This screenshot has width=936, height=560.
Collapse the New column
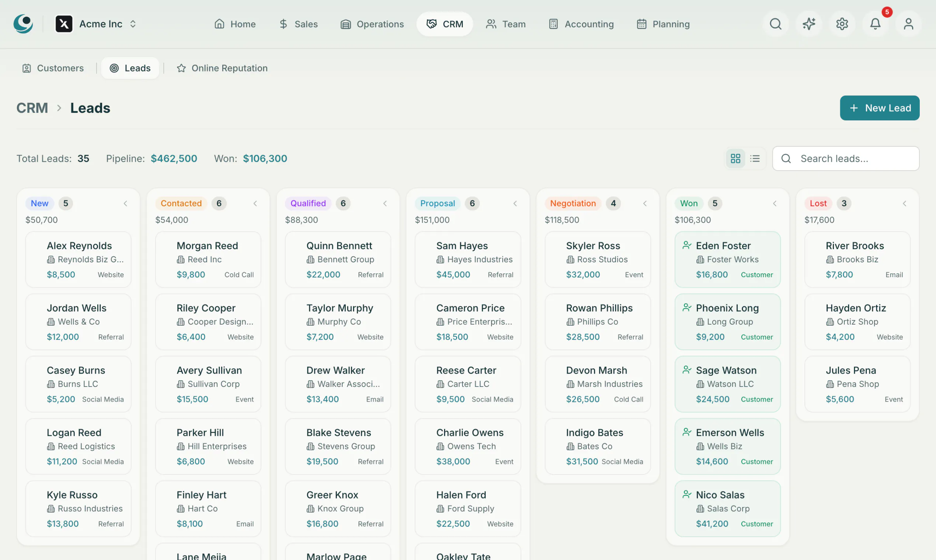pyautogui.click(x=125, y=203)
